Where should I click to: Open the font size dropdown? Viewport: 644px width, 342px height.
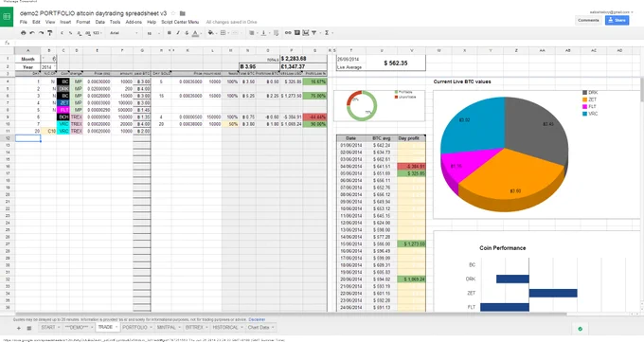[153, 33]
